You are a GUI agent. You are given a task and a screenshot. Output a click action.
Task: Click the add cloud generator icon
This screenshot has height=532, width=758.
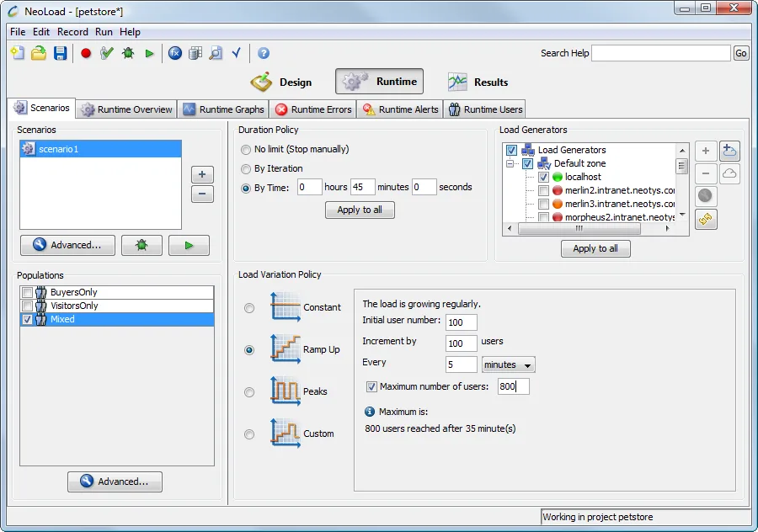coord(729,152)
